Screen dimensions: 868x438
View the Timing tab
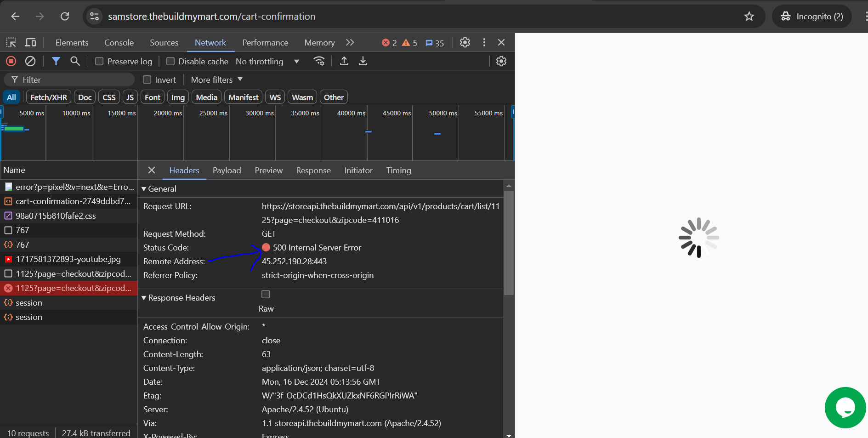coord(399,170)
